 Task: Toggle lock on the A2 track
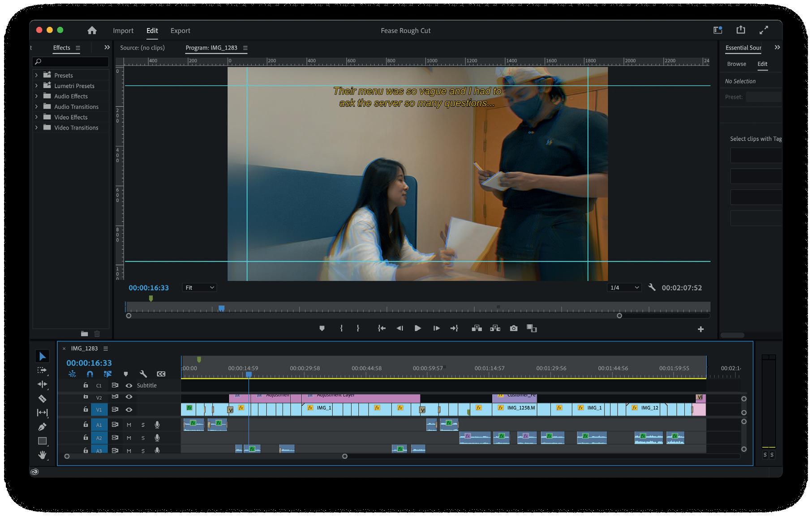coord(86,438)
